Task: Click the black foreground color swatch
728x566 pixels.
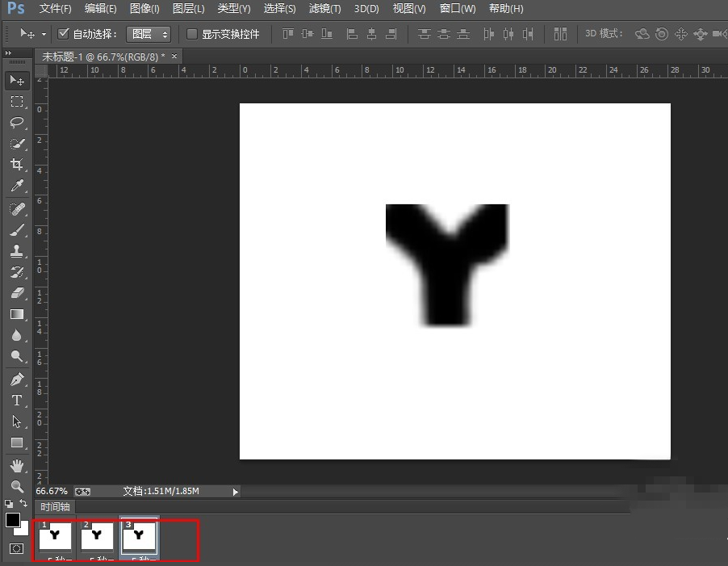Action: pos(13,520)
